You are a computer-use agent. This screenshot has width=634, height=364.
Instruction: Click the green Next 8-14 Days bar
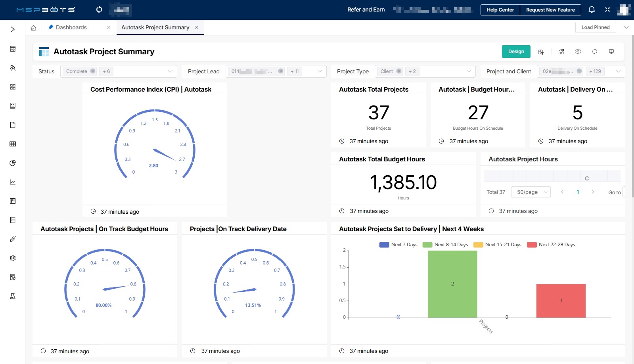[x=452, y=284]
